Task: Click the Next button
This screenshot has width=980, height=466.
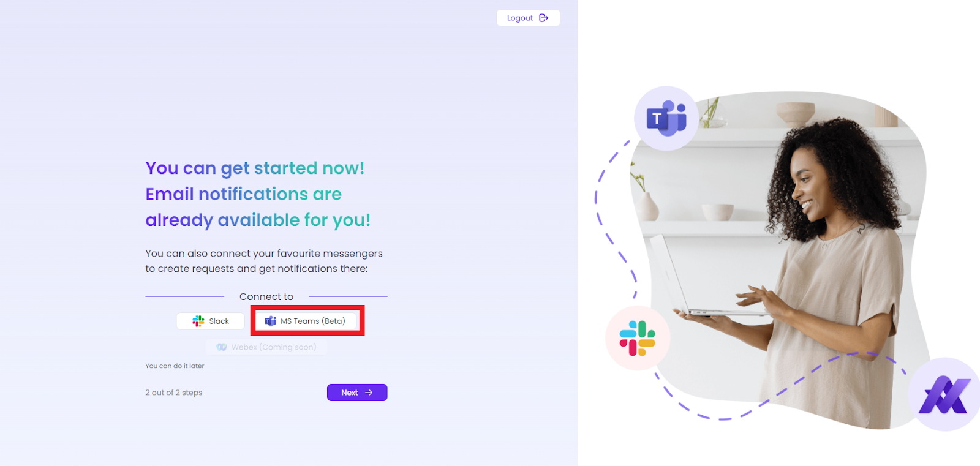Action: pos(357,393)
